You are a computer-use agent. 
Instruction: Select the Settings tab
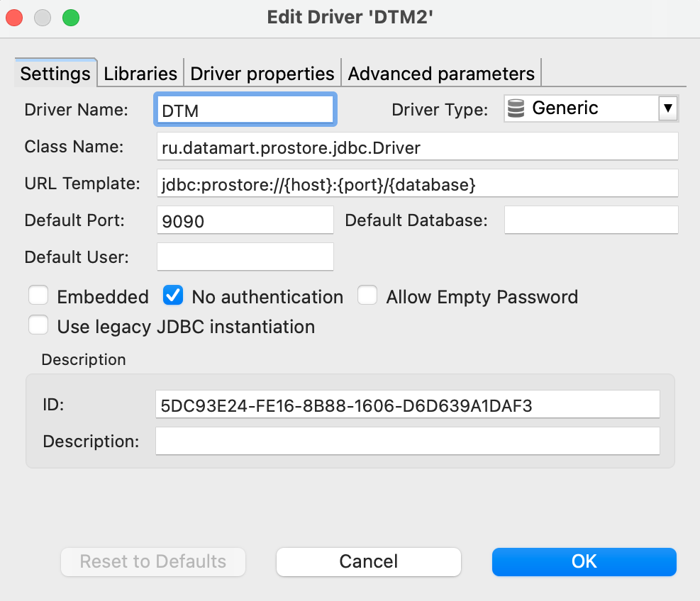tap(55, 74)
